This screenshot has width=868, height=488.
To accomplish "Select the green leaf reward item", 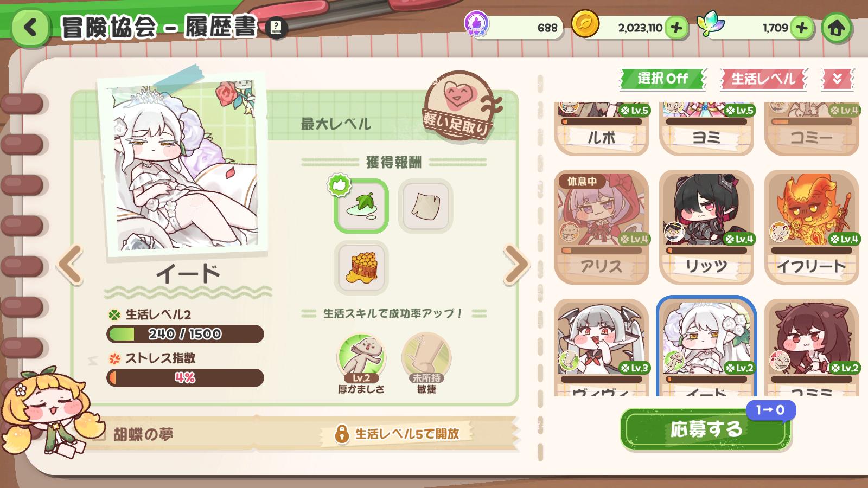I will pyautogui.click(x=361, y=206).
